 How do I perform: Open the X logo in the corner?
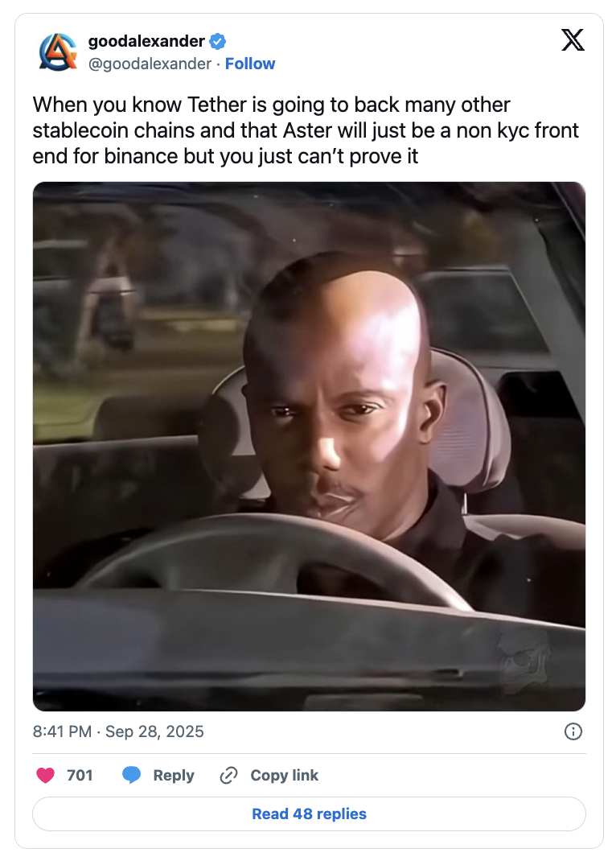573,40
